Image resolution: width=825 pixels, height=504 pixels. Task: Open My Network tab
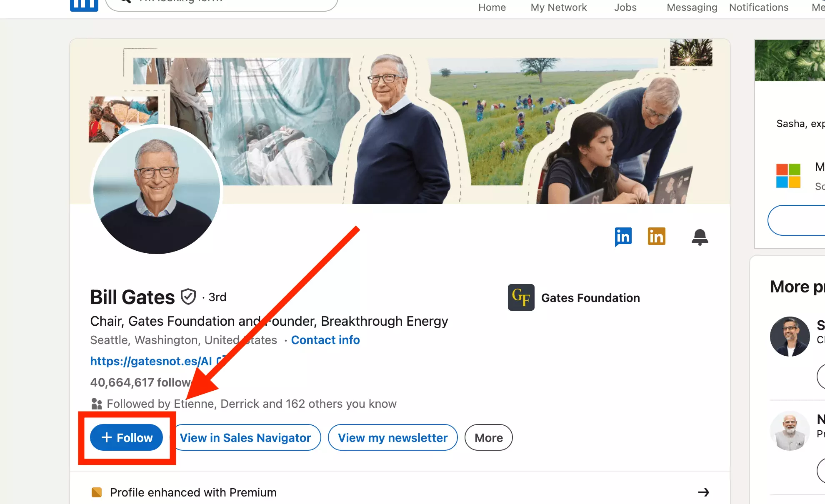coord(559,7)
